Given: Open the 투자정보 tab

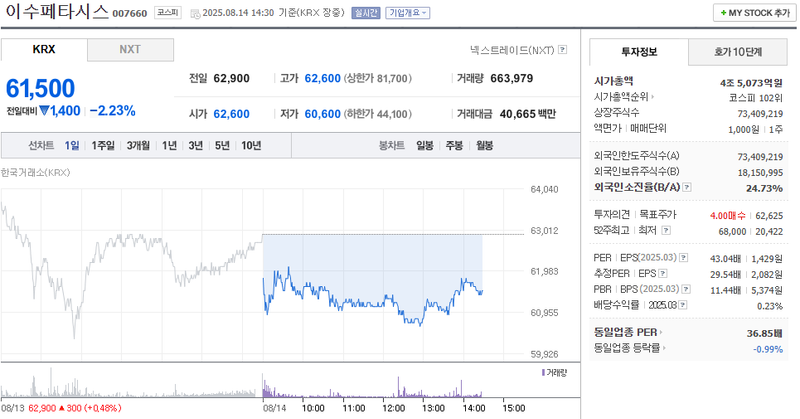Looking at the screenshot, I should pos(639,52).
